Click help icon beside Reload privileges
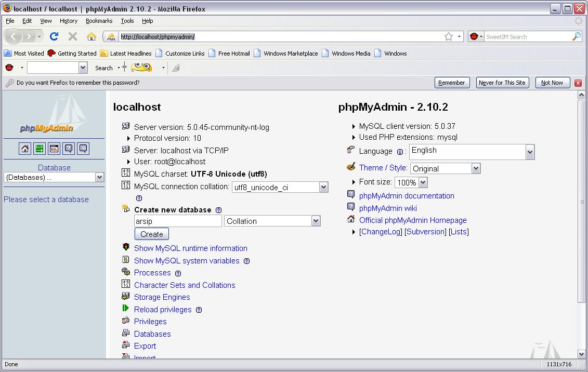The width and height of the screenshot is (588, 372). [199, 310]
